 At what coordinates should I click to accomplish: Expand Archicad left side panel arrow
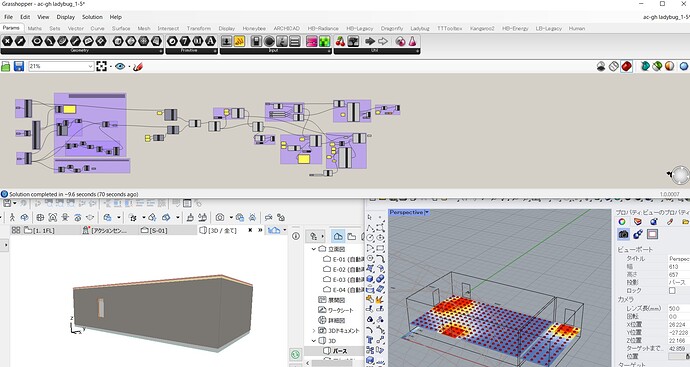6,245
